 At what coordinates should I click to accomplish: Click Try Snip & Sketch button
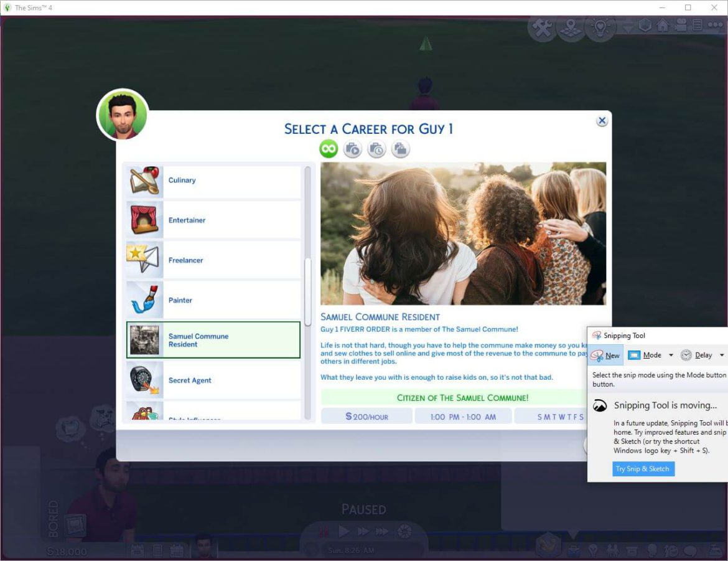[643, 469]
